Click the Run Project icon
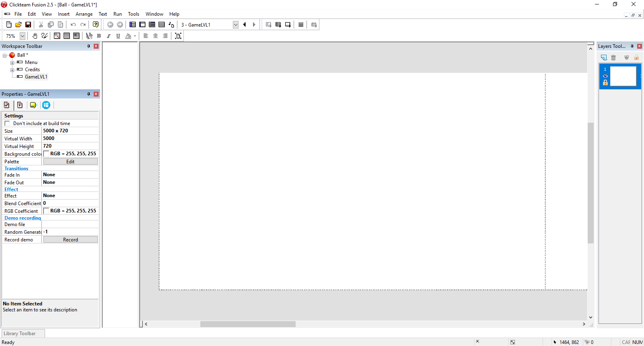Image resolution: width=644 pixels, height=346 pixels. click(x=268, y=25)
